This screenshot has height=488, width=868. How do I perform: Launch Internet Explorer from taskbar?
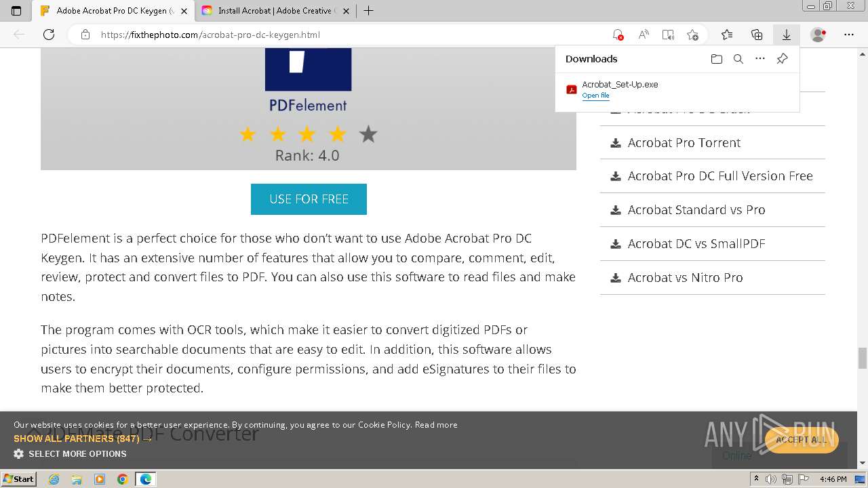(x=54, y=479)
